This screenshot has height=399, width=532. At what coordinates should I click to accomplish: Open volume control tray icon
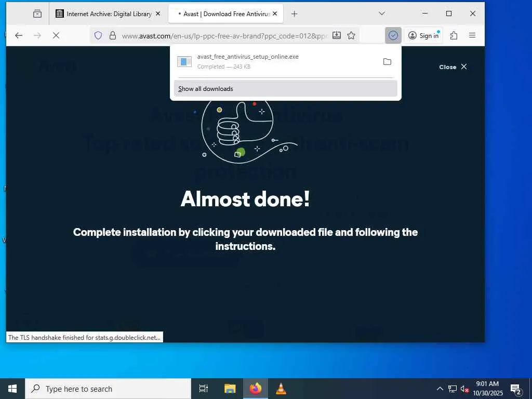point(464,389)
